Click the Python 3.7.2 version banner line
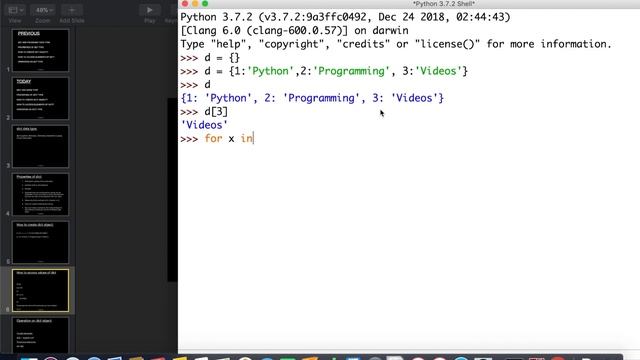640x360 pixels. [345, 17]
